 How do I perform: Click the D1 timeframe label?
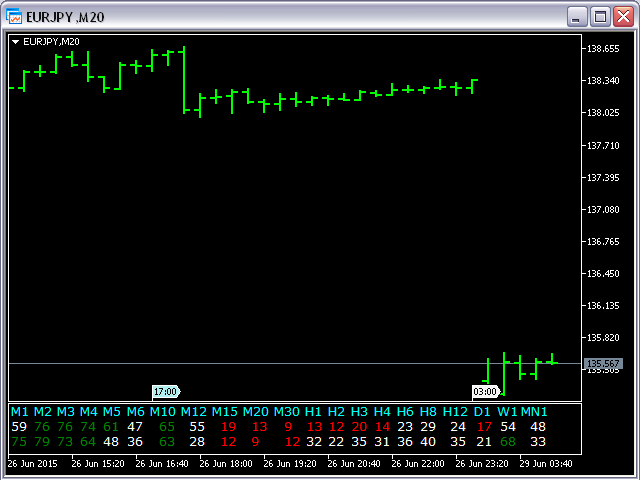(x=482, y=411)
